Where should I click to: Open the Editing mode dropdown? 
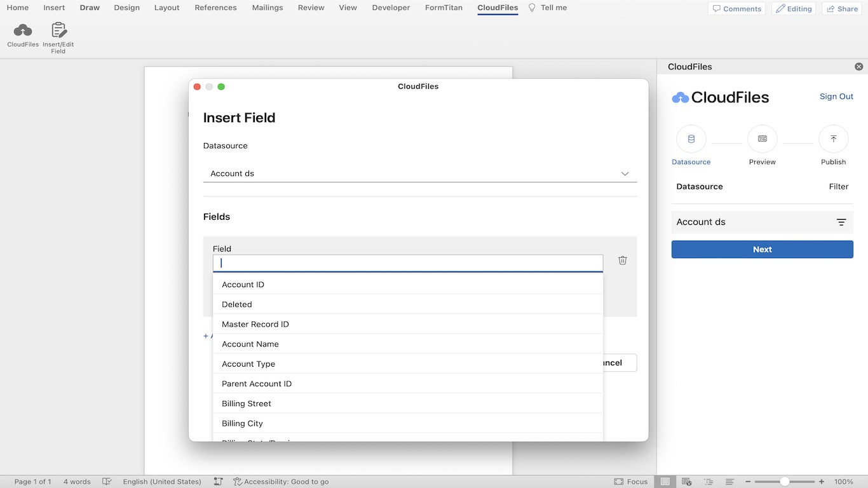[794, 9]
